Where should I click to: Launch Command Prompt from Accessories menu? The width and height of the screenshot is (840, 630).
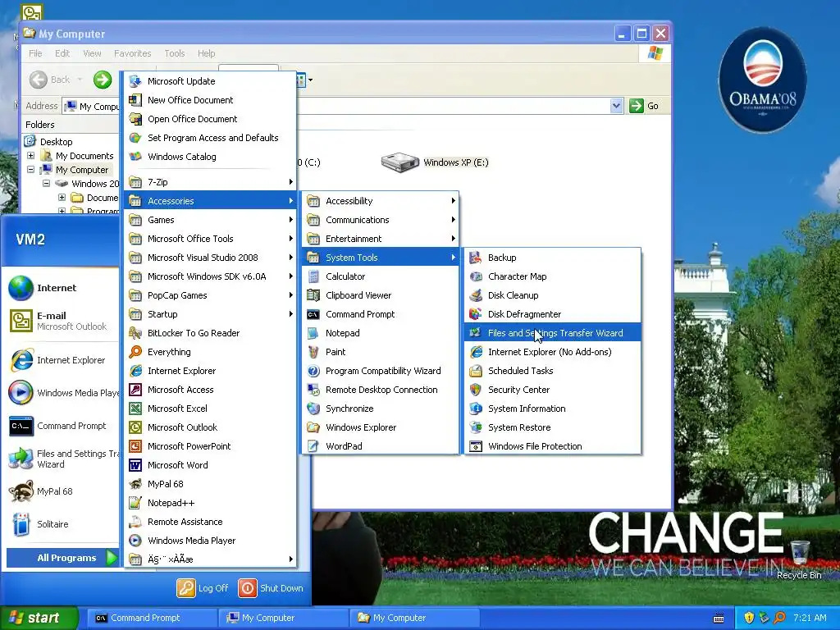381,314
